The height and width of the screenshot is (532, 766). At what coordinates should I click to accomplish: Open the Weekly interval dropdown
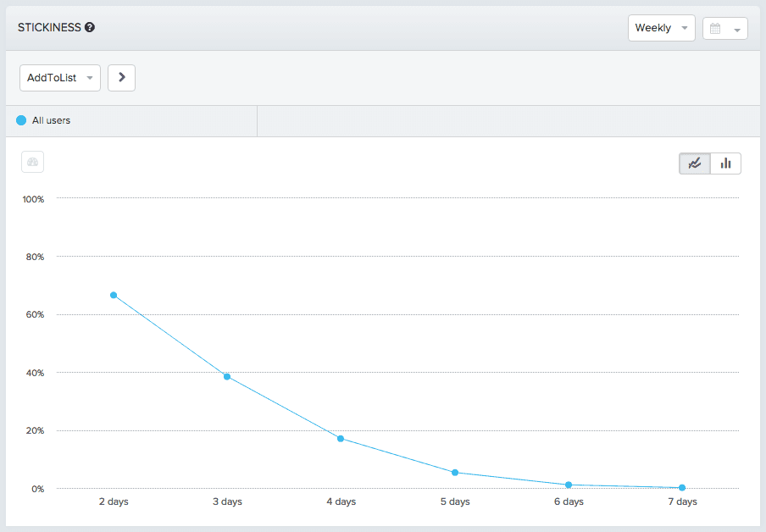click(661, 27)
